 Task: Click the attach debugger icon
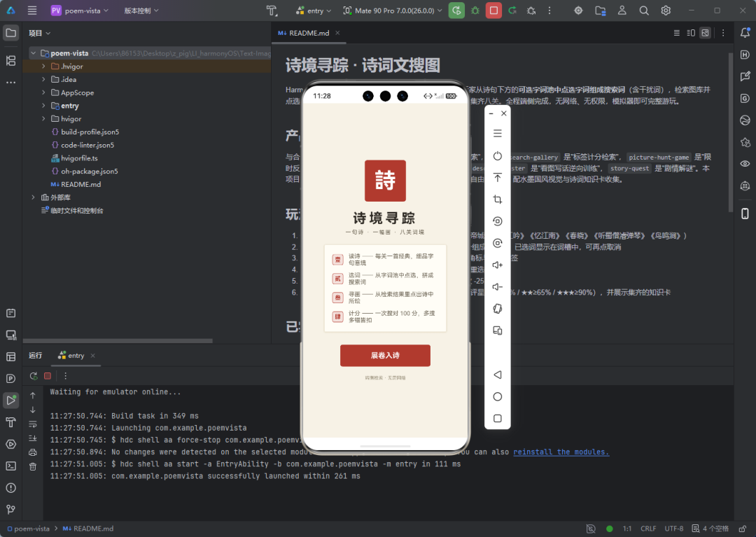click(531, 10)
